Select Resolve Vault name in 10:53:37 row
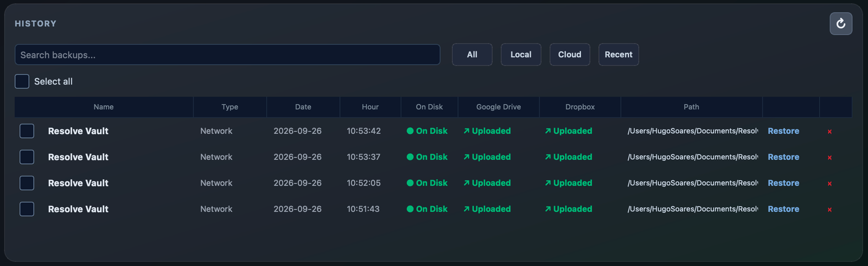 click(x=78, y=157)
